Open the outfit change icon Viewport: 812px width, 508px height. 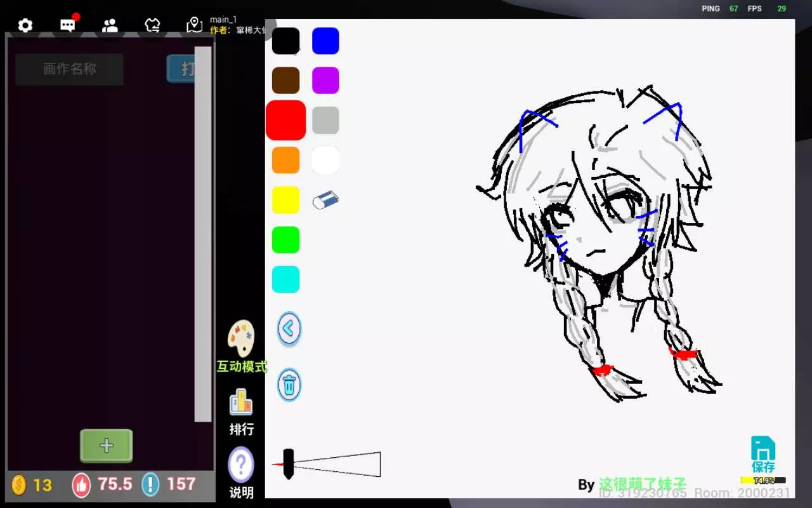(x=152, y=25)
